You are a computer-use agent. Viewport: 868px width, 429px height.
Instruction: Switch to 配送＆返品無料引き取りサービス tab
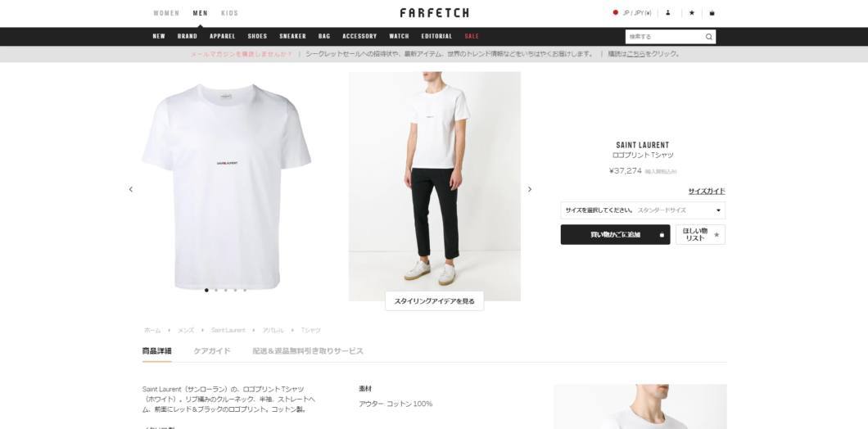(308, 351)
